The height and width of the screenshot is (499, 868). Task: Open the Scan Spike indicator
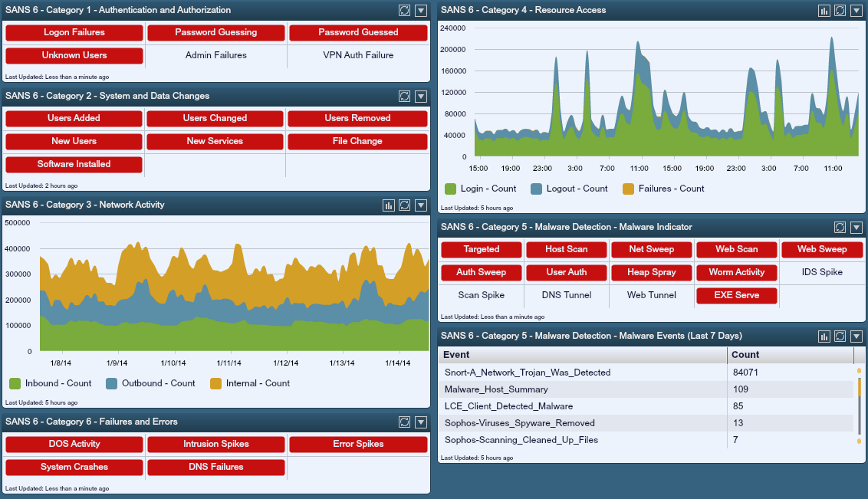tap(481, 295)
